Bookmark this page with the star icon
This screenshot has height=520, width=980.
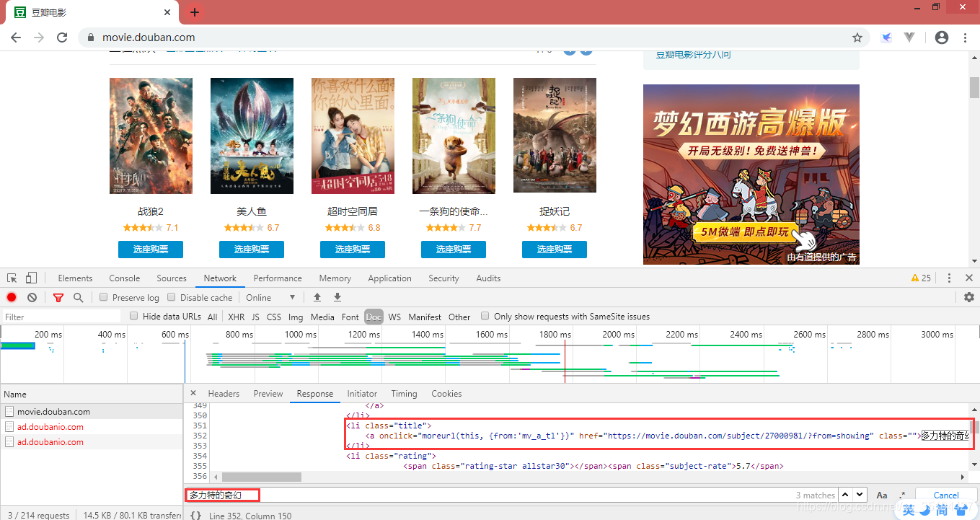coord(857,38)
